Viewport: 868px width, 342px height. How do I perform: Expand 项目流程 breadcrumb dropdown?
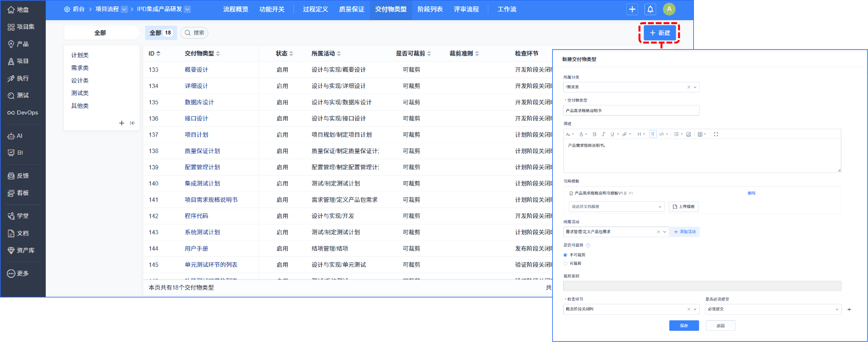[x=124, y=10]
